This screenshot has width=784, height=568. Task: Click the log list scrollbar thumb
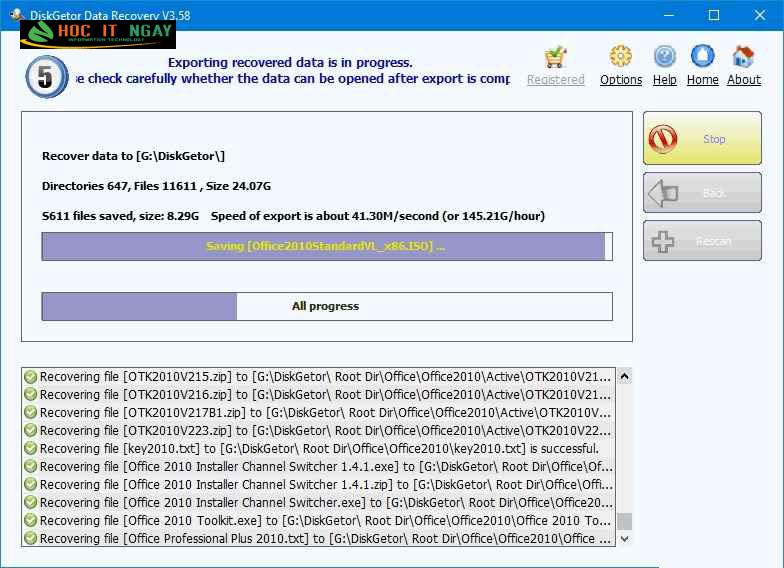pyautogui.click(x=624, y=522)
